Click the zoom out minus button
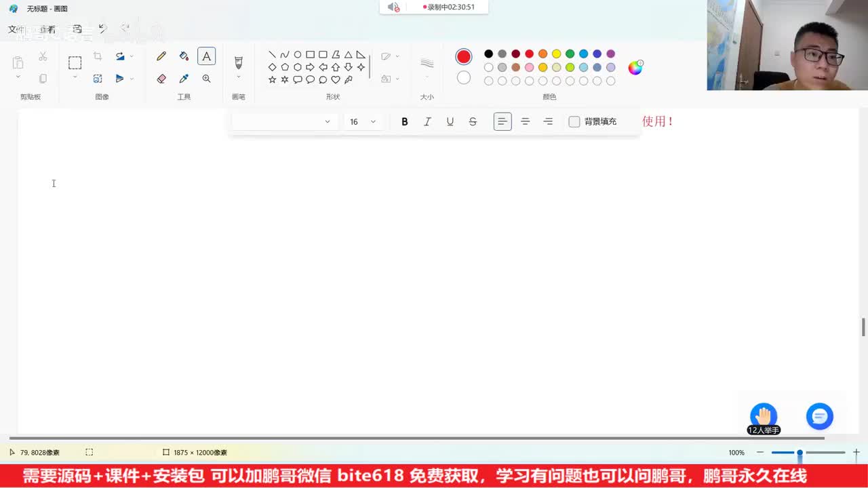This screenshot has height=488, width=868. [x=760, y=452]
